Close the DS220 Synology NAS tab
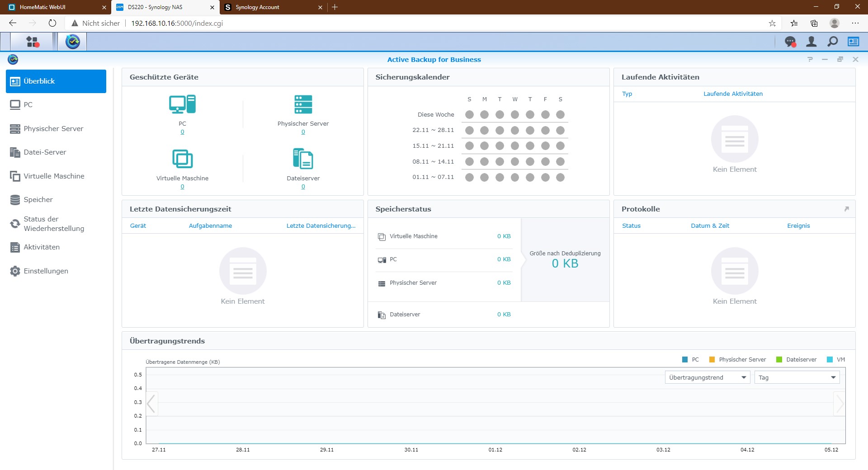The height and width of the screenshot is (470, 868). tap(212, 7)
